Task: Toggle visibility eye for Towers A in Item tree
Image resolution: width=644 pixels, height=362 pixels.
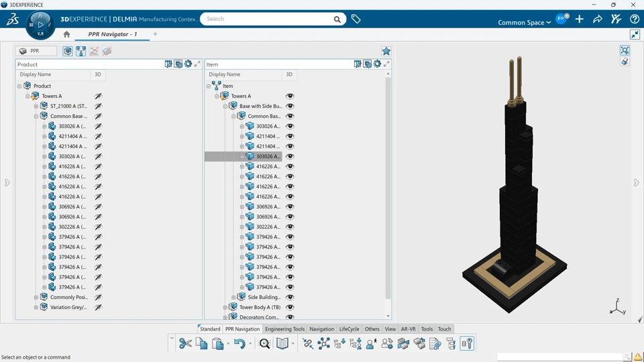Action: (x=290, y=96)
